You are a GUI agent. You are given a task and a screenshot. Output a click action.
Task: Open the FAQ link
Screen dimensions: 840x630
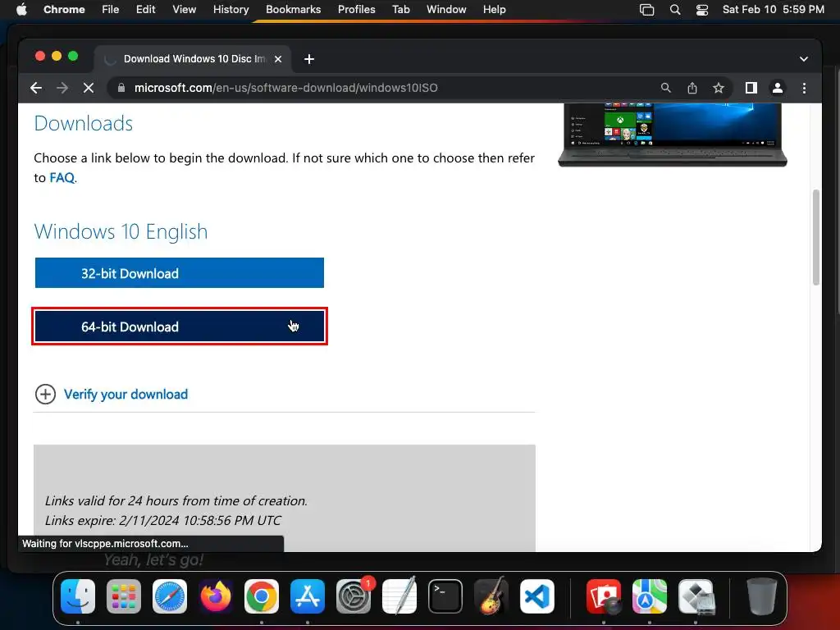pos(62,178)
